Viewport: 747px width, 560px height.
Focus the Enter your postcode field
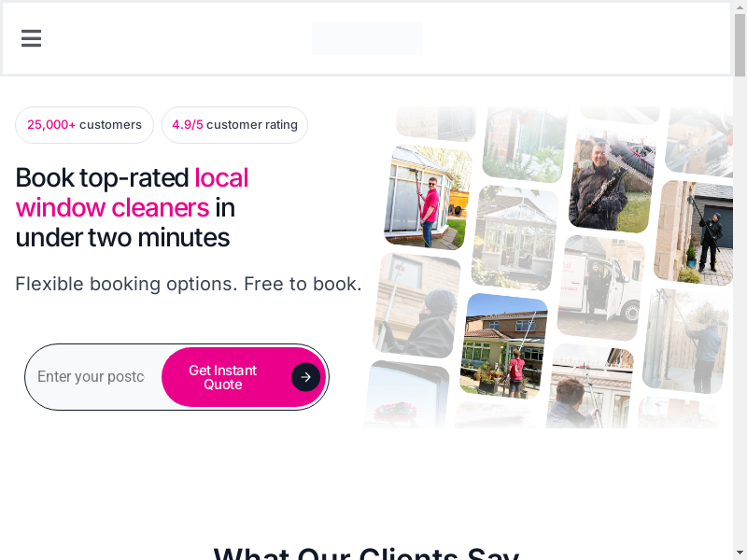coord(92,377)
